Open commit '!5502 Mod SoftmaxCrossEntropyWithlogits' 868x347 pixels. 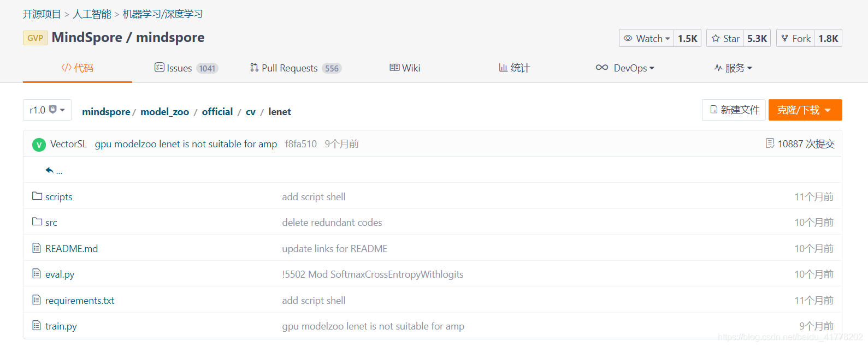click(373, 274)
